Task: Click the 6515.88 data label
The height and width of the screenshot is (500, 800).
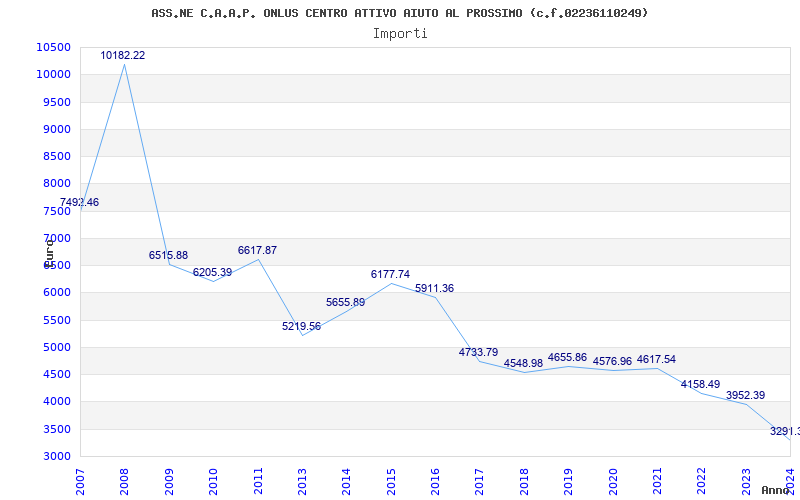Action: click(168, 255)
